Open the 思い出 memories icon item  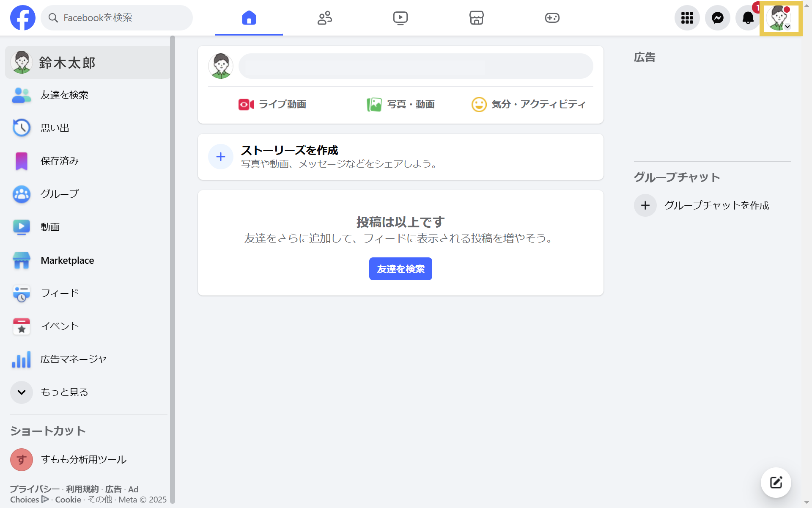(x=22, y=128)
